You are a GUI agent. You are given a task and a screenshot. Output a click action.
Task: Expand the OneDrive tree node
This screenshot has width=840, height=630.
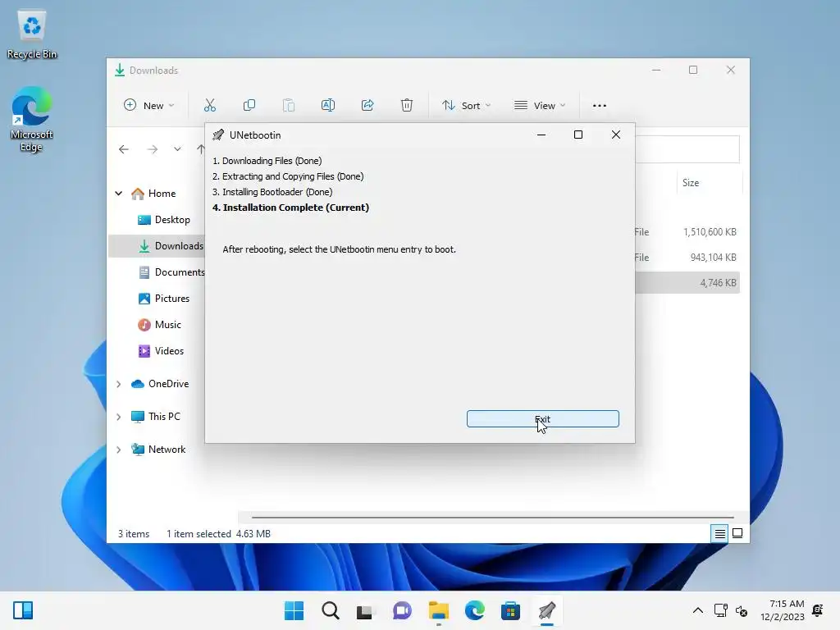point(119,384)
